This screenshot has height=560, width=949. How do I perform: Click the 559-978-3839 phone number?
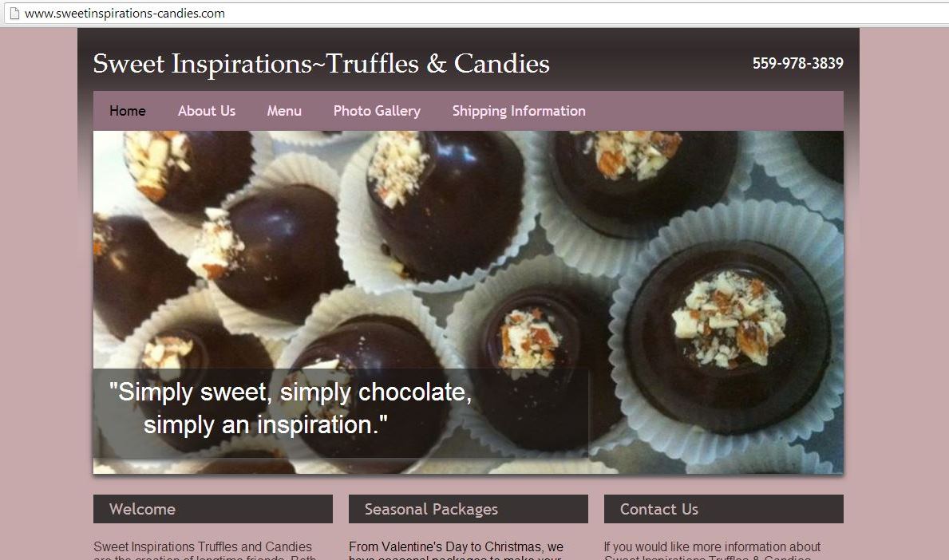(797, 64)
